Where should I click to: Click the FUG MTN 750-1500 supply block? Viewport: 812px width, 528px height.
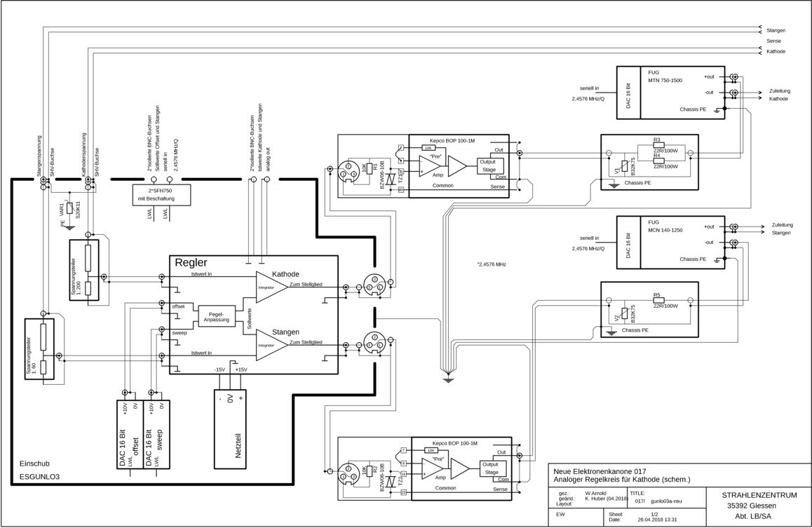pyautogui.click(x=670, y=93)
